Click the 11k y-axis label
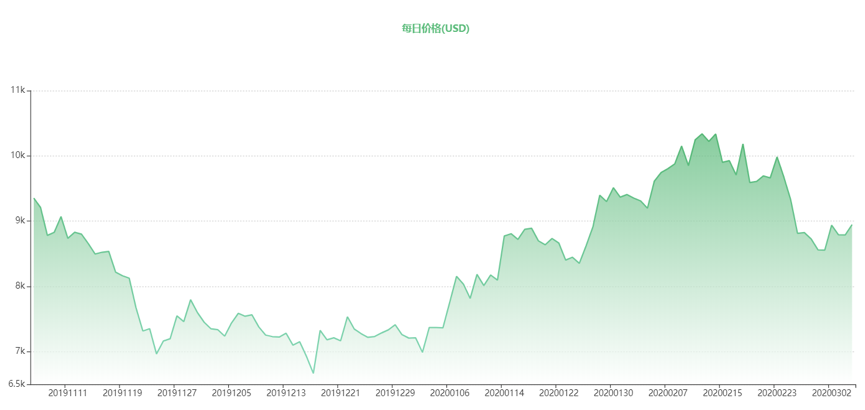Viewport: 865px width, 410px height. point(18,90)
